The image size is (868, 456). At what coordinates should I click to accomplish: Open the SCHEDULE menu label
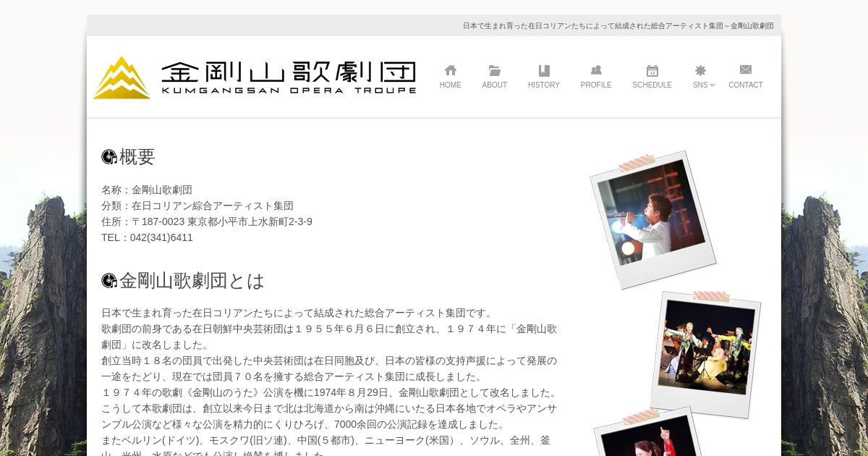[x=652, y=85]
